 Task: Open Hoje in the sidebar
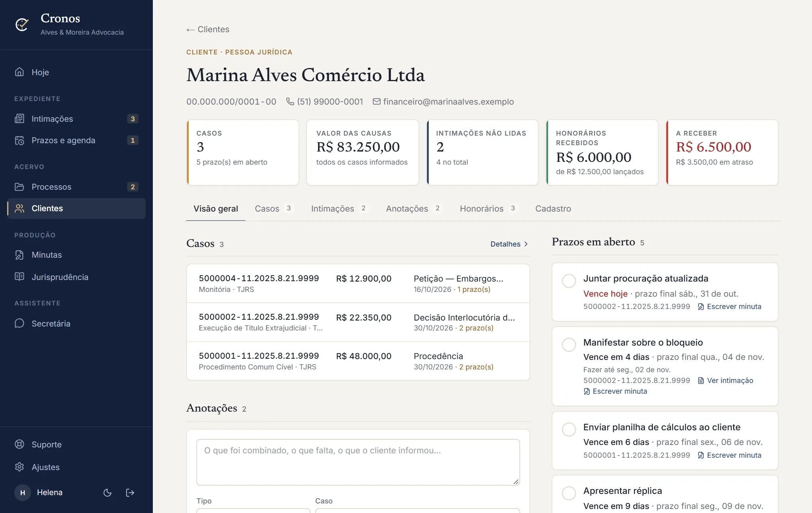click(x=76, y=72)
